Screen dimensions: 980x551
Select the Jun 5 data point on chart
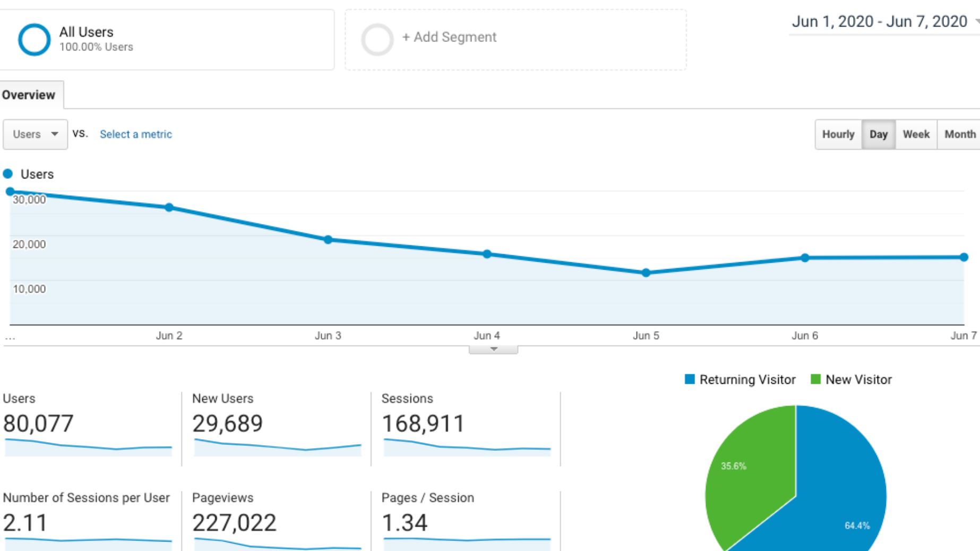[x=646, y=273]
